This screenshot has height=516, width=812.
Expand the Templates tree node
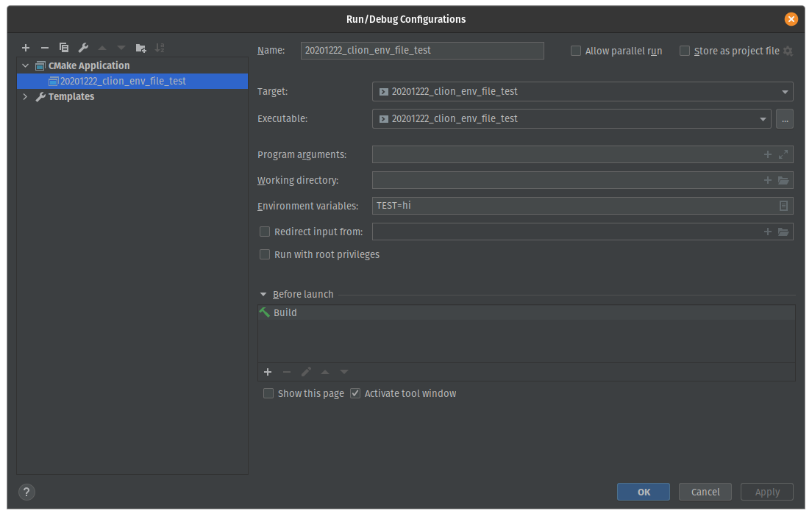[x=25, y=96]
